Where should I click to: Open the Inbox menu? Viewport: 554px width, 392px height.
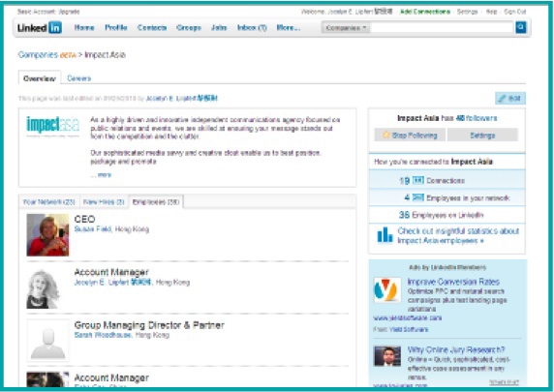point(252,27)
